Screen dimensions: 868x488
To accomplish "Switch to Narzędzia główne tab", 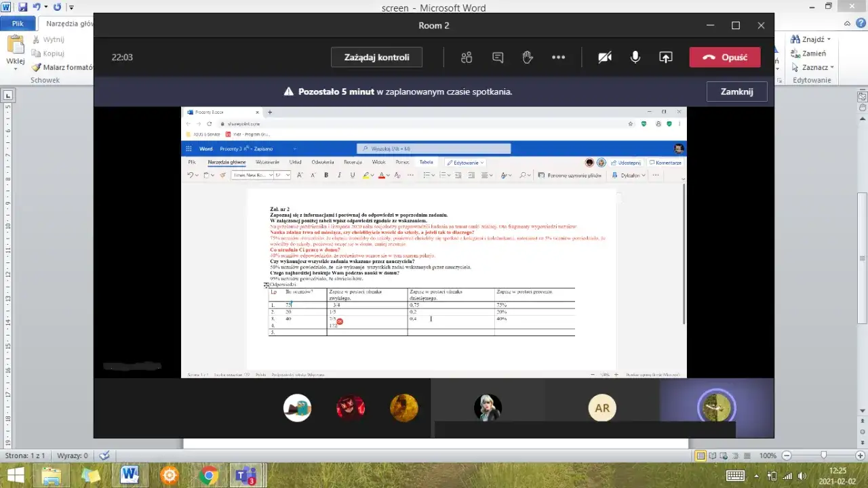I will (x=69, y=23).
